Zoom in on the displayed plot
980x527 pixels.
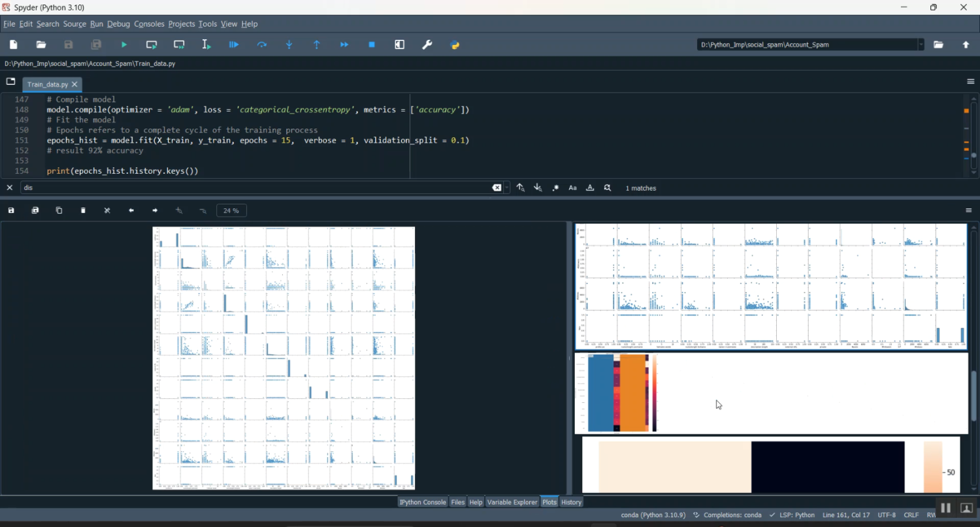(178, 210)
